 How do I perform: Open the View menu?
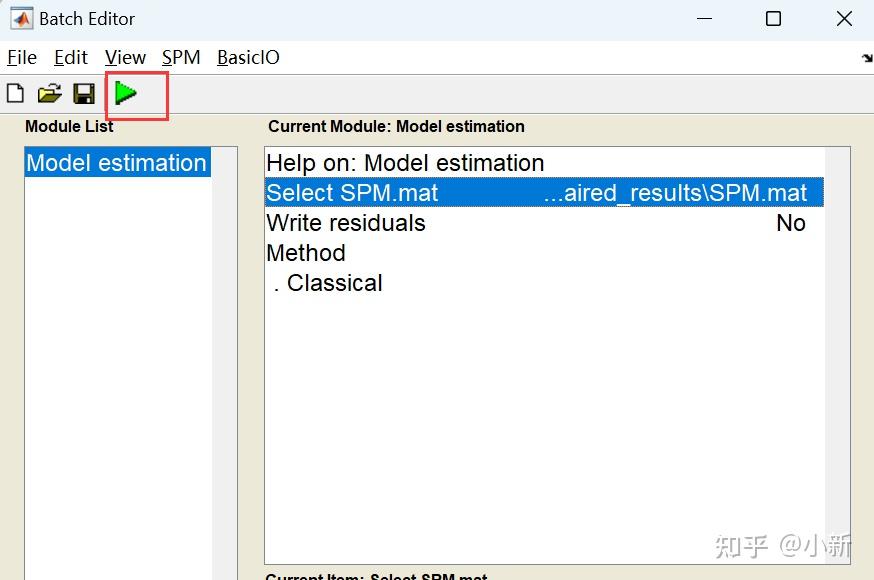(x=125, y=58)
